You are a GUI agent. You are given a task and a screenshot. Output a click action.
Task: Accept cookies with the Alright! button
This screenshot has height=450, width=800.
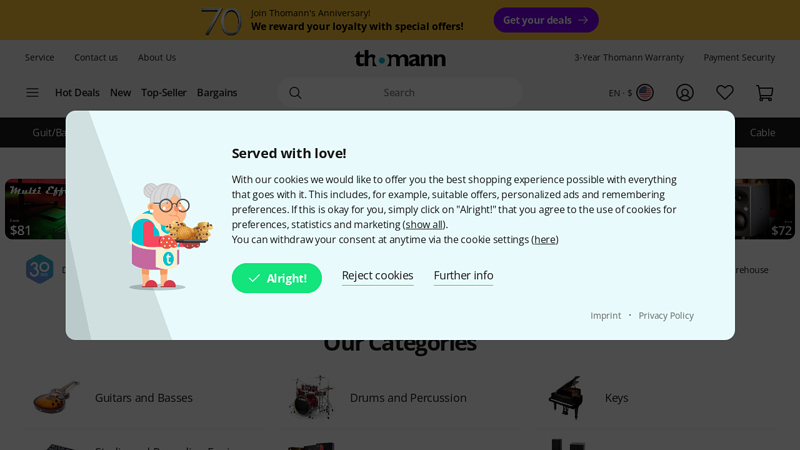pos(277,278)
